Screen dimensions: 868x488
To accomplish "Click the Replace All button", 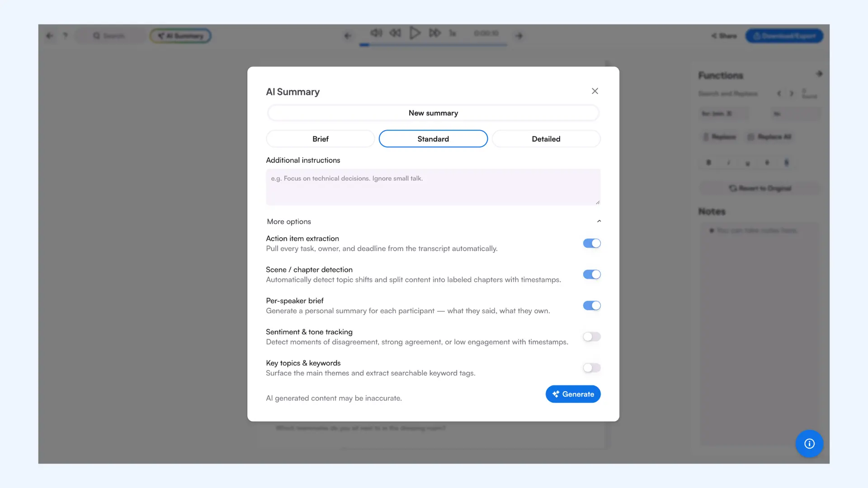I will click(x=770, y=137).
